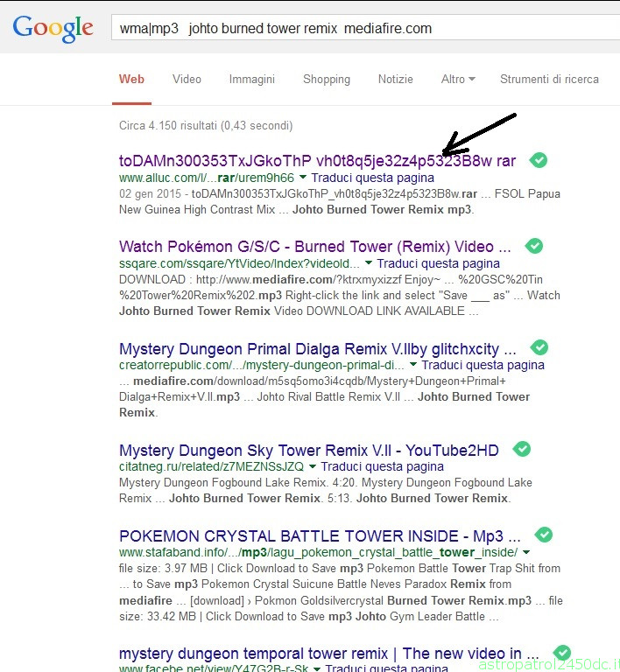Click Traduci questa pagina for citatneg.ru result
This screenshot has height=672, width=620.
tap(383, 466)
